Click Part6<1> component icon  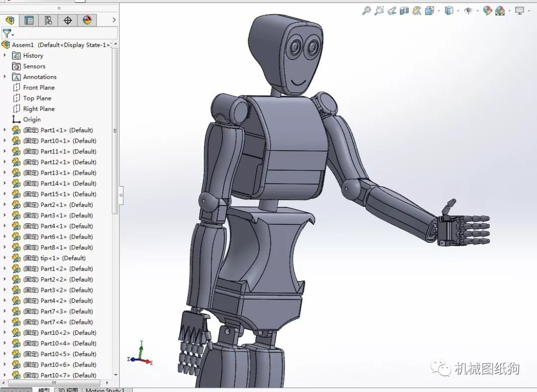click(16, 236)
